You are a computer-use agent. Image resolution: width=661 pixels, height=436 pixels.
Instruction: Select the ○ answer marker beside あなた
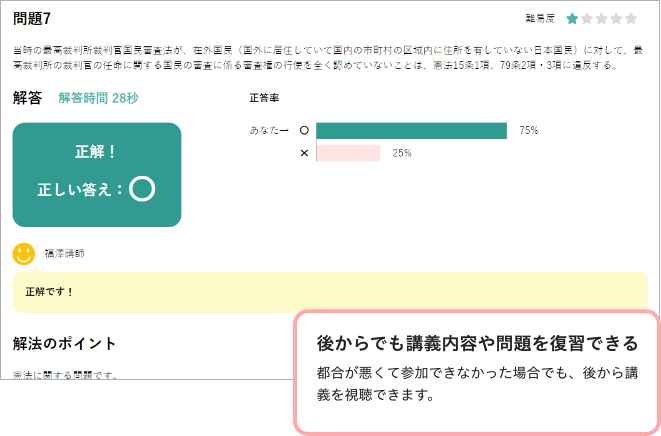pos(304,131)
